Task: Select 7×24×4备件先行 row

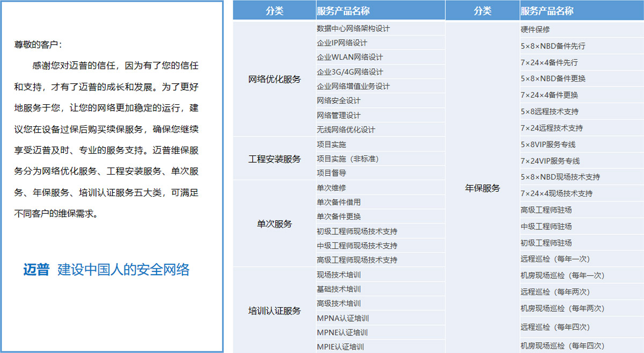Action: [549, 63]
